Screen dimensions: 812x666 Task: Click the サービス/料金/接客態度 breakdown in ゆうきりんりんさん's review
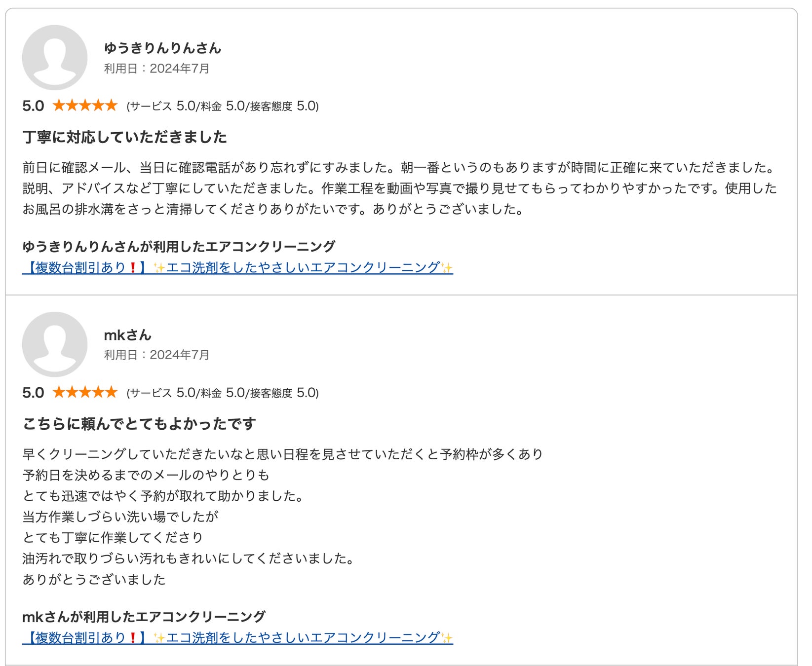tap(223, 106)
